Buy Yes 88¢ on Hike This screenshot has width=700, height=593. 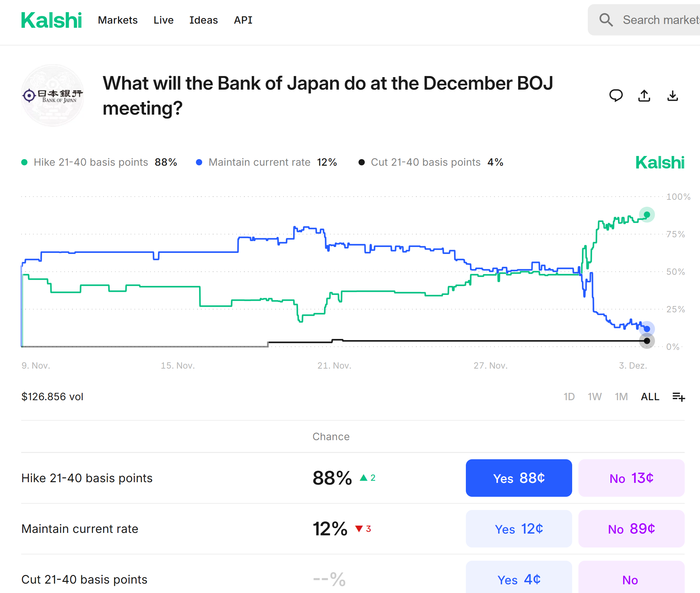(519, 478)
